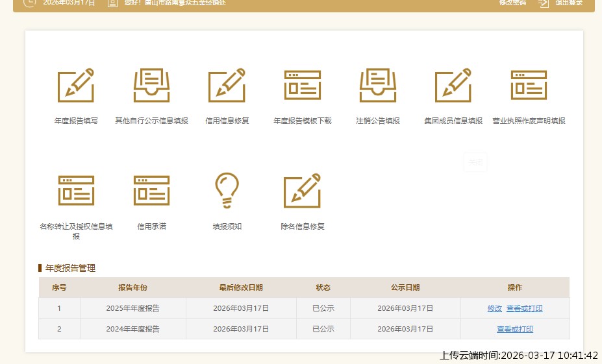Open 名称转让及授权信息填报 form icon
This screenshot has height=364, width=602.
coord(76,191)
